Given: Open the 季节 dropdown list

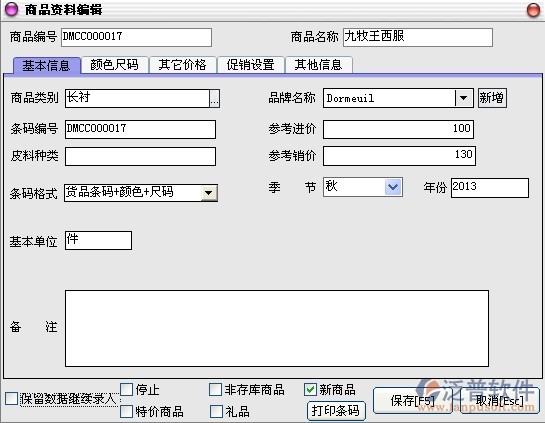Looking at the screenshot, I should point(393,187).
